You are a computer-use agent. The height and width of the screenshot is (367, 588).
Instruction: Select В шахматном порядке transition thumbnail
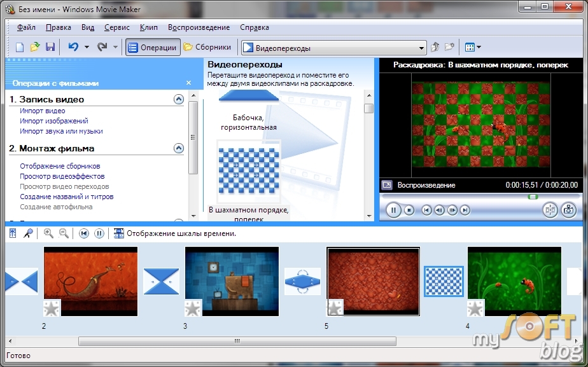click(249, 170)
